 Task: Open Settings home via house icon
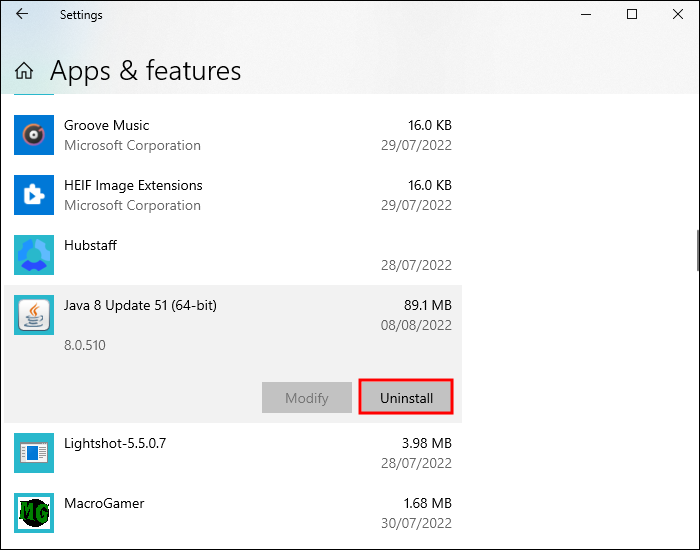tap(24, 72)
